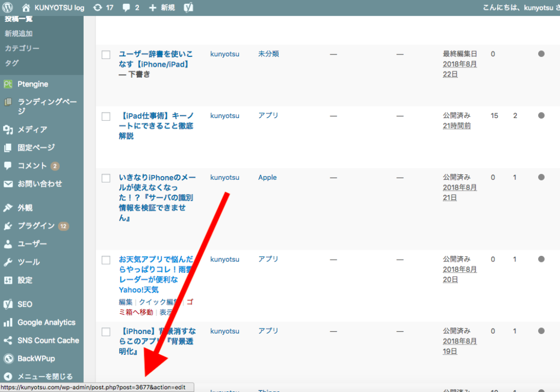
Task: Filter by category 未分類
Action: tap(269, 54)
